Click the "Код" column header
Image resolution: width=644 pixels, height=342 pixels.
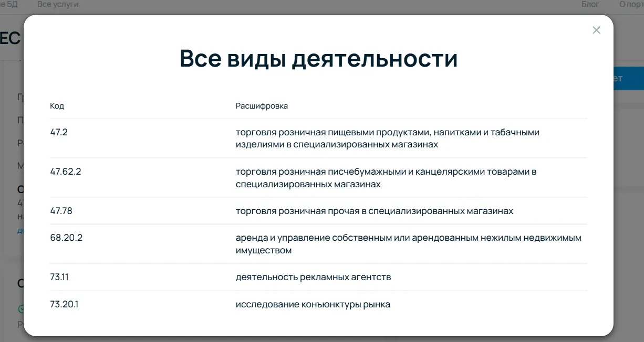tap(57, 106)
